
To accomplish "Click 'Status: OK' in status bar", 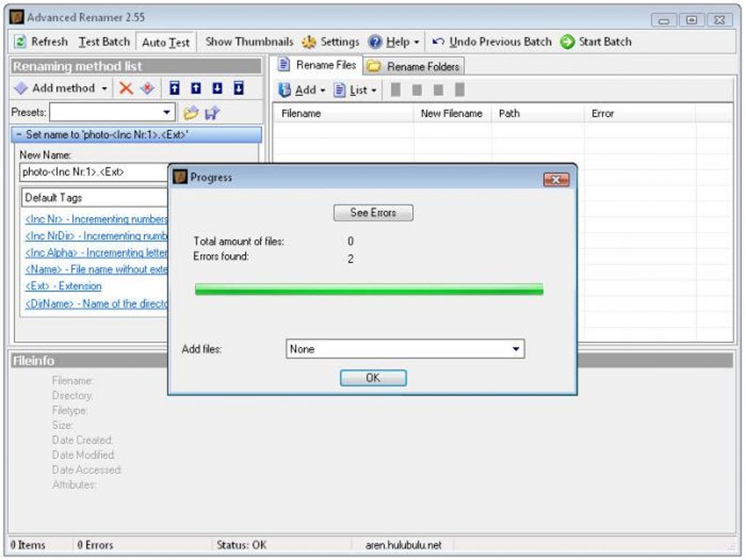I will [241, 545].
